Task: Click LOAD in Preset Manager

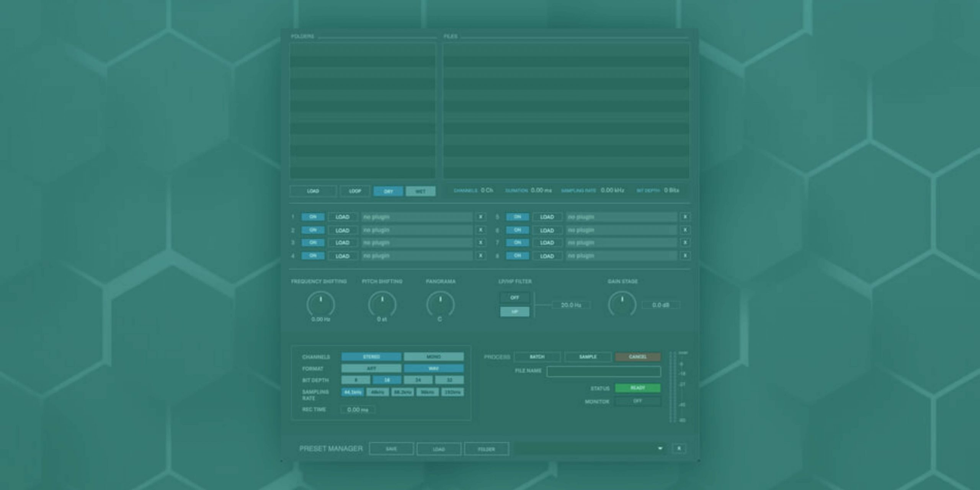Action: (439, 449)
